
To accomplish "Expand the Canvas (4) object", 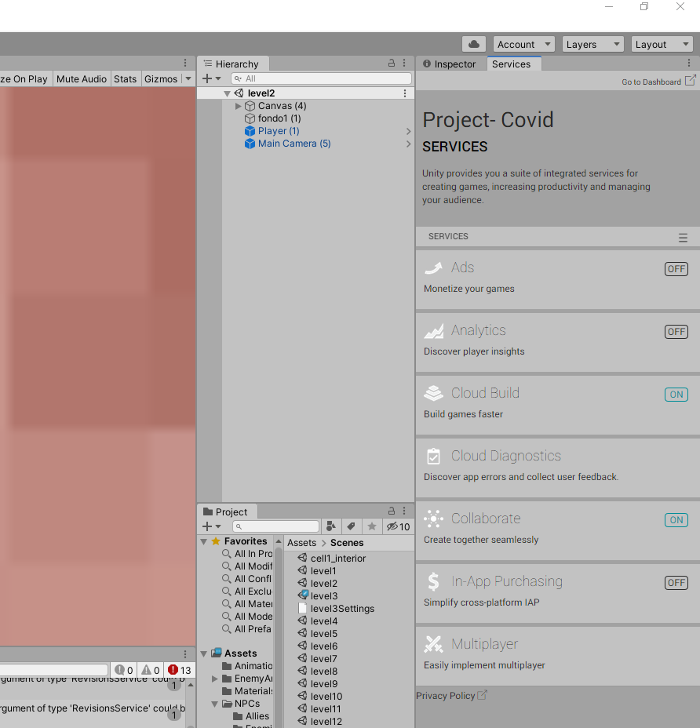I will (x=239, y=106).
